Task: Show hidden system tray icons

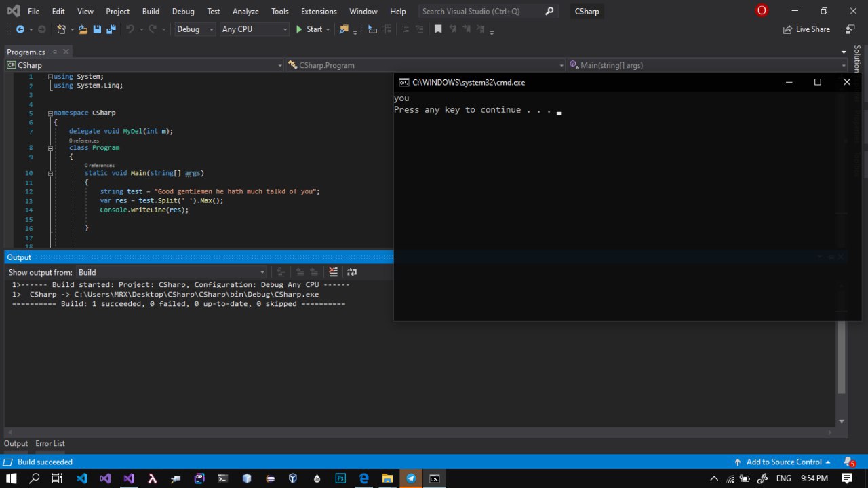Action: (x=714, y=478)
